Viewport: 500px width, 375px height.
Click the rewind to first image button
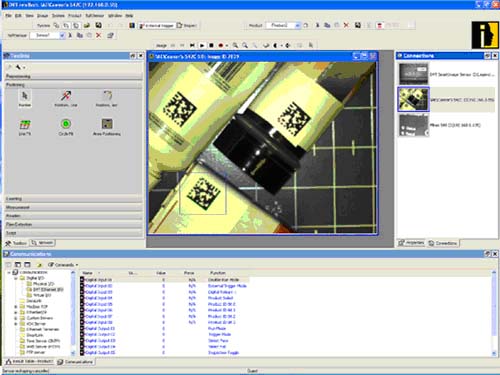click(x=192, y=45)
